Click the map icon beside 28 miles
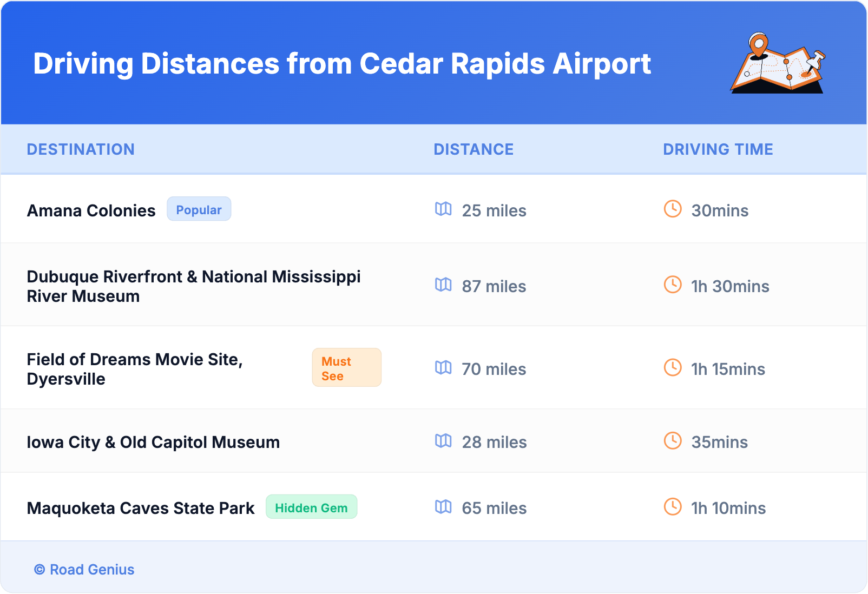 pyautogui.click(x=443, y=441)
